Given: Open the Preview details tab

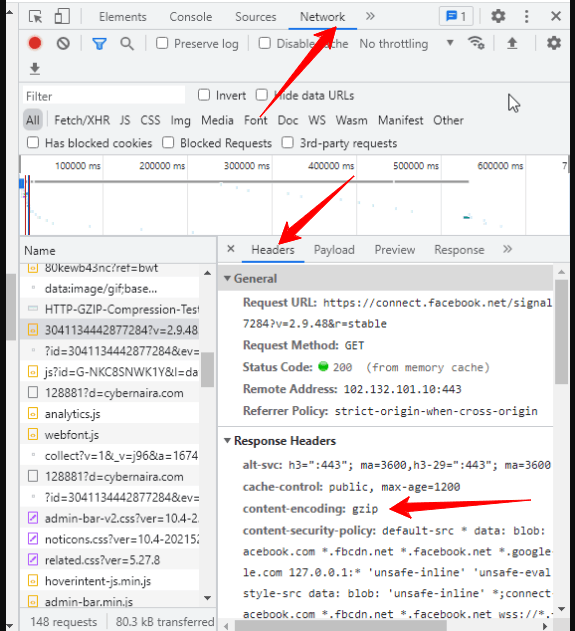Looking at the screenshot, I should [x=395, y=250].
